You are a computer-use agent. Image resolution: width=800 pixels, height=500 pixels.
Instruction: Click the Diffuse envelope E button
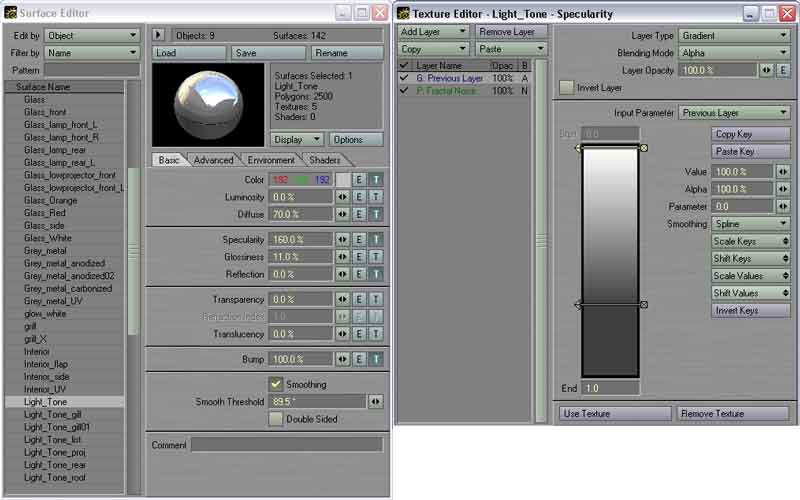click(x=359, y=214)
